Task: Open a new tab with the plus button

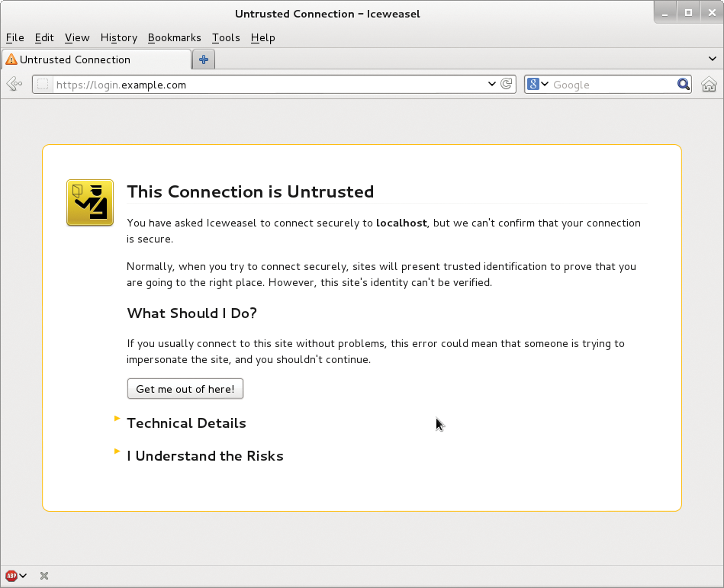Action: (x=203, y=59)
